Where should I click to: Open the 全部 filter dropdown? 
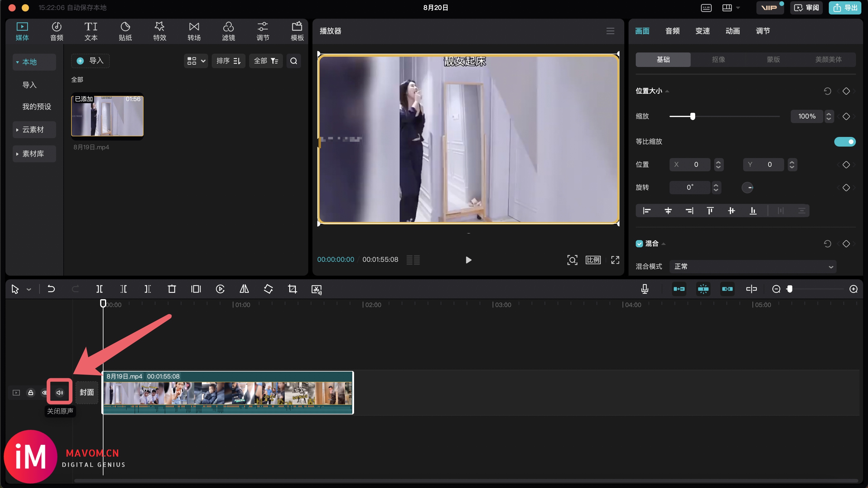tap(265, 61)
